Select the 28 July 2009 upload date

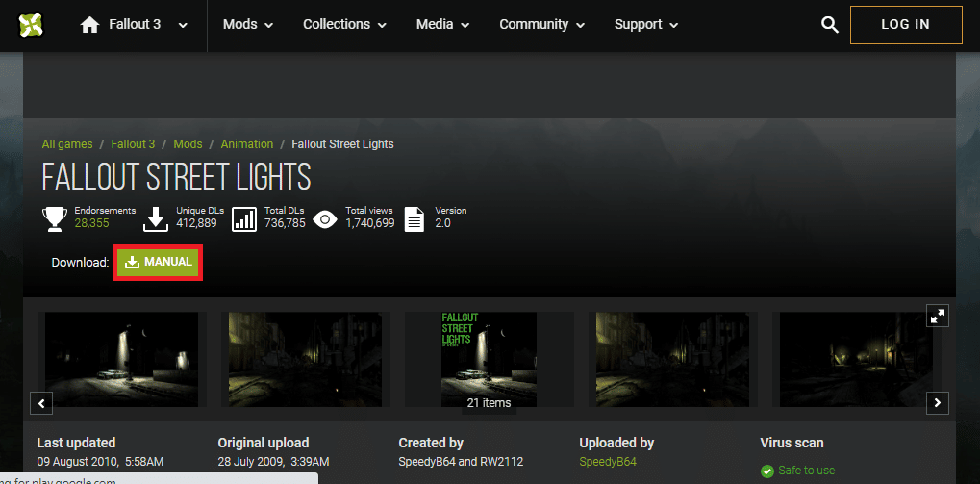point(274,462)
